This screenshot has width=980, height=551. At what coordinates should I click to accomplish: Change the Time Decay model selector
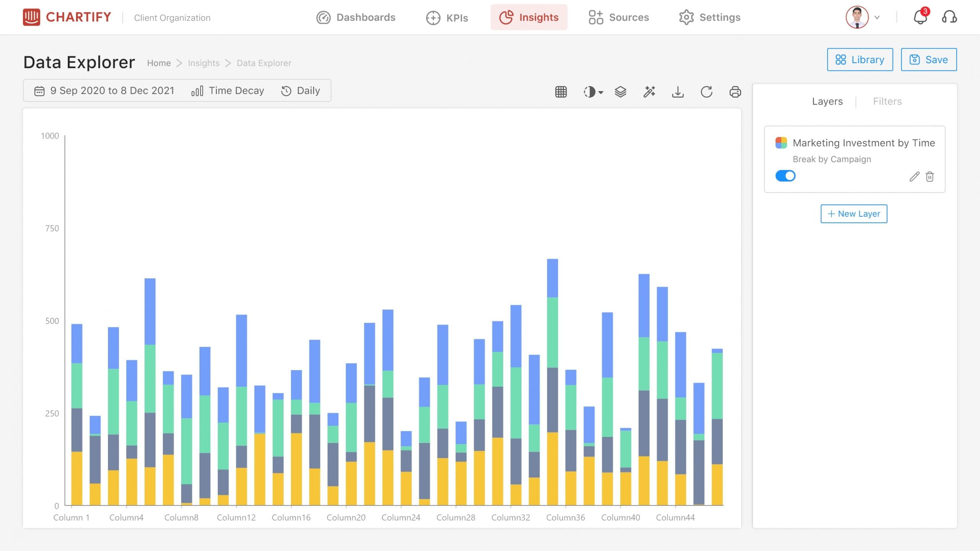pos(228,91)
